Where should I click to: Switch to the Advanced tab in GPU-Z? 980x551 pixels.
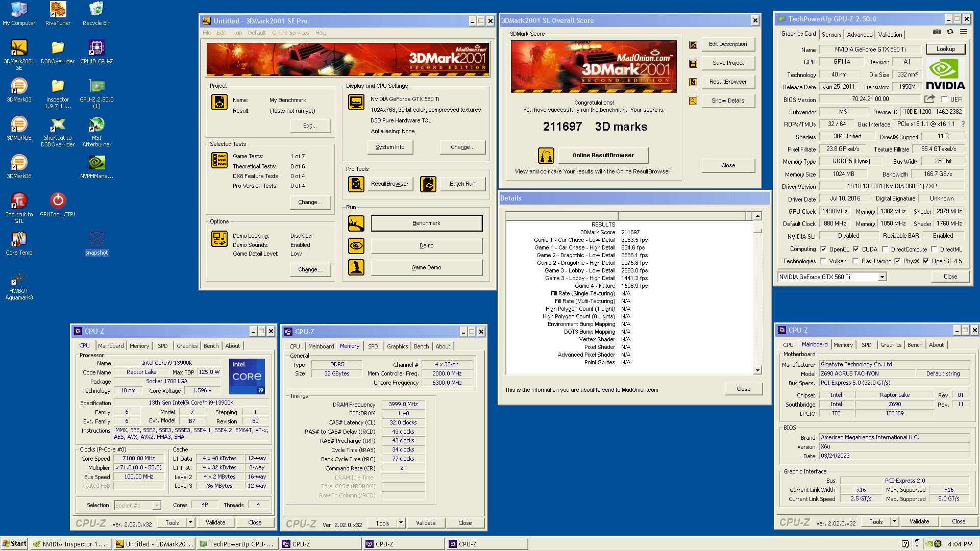pos(860,35)
